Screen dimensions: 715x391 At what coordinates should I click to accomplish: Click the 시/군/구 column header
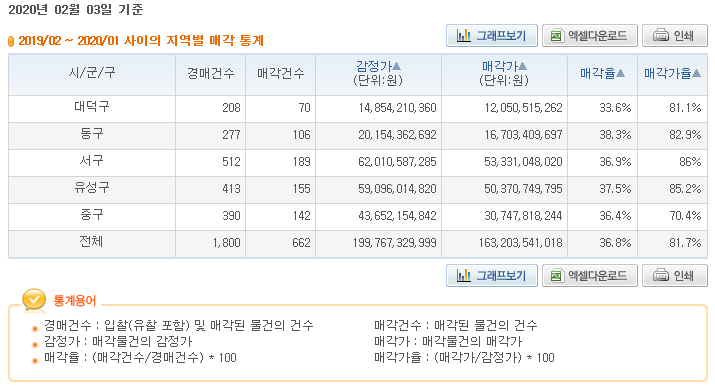[x=92, y=73]
